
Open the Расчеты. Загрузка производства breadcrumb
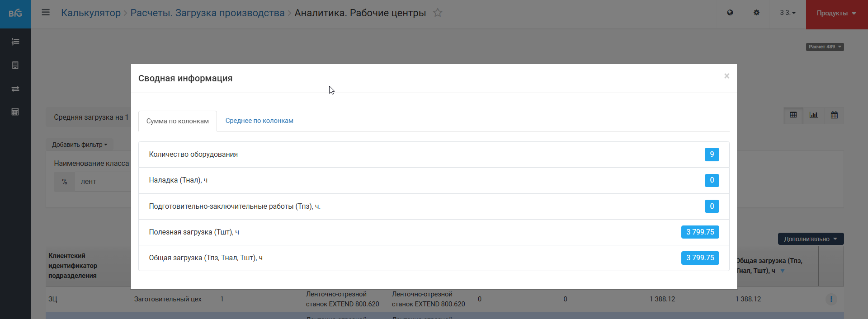click(208, 13)
